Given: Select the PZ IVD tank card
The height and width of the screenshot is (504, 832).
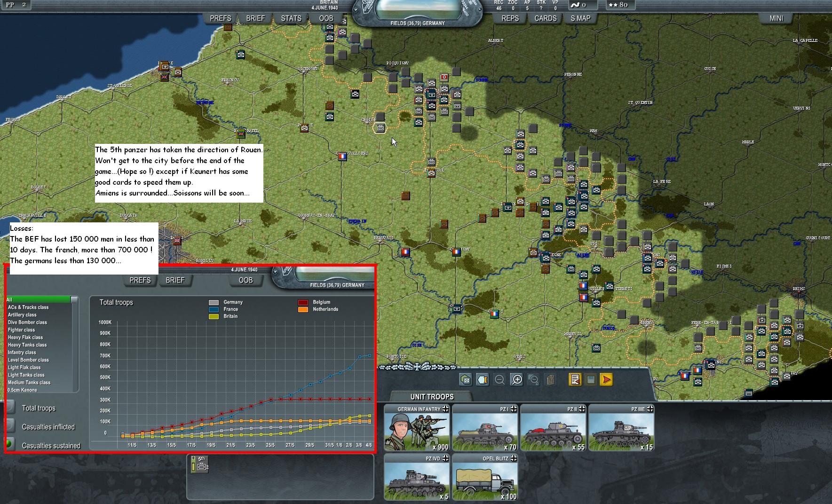Looking at the screenshot, I should coord(417,477).
